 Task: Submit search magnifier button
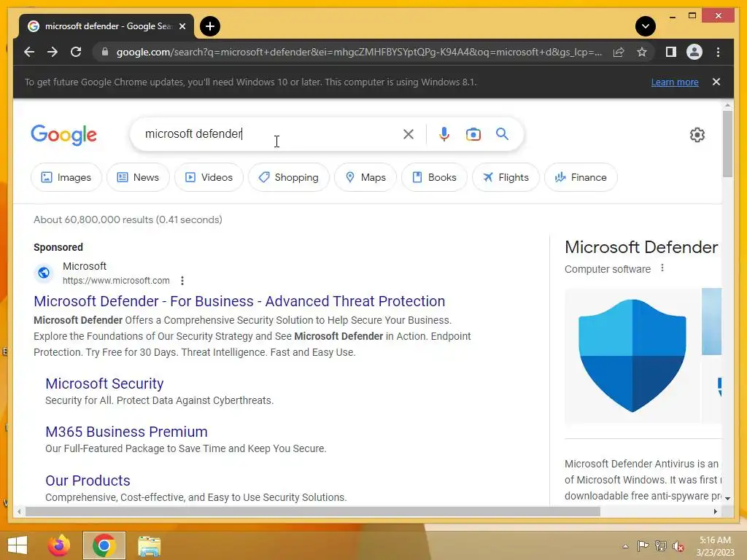tap(502, 134)
